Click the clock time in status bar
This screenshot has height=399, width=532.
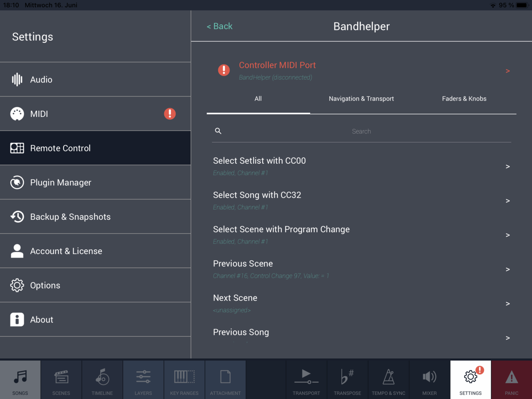pos(11,5)
